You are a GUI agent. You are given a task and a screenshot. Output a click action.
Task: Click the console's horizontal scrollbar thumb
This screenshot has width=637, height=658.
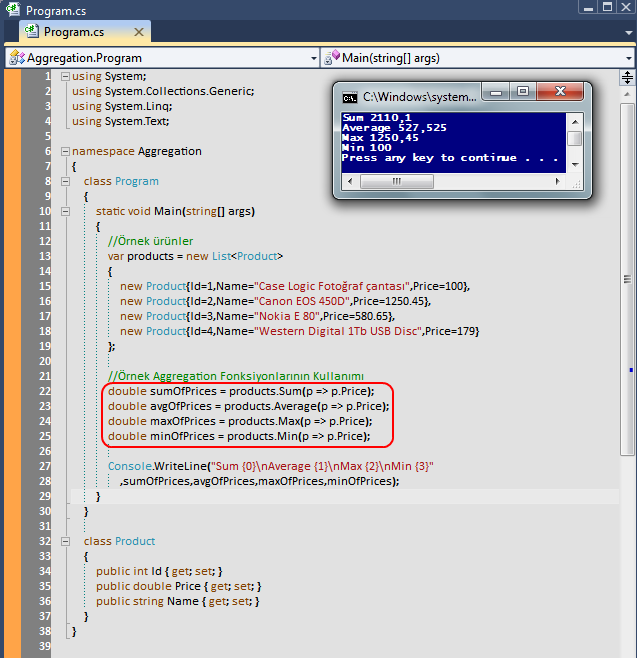coord(398,182)
